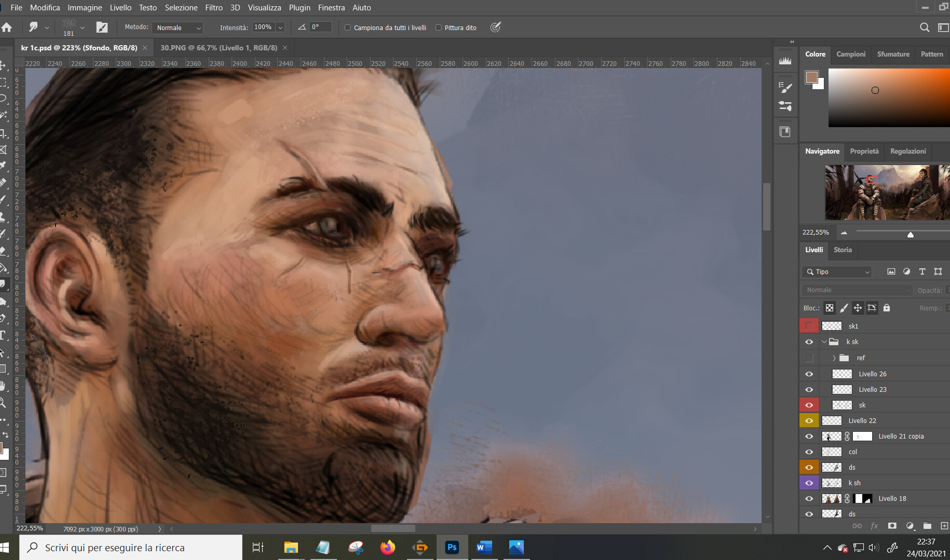Open the Filtro menu
The width and height of the screenshot is (950, 560).
213,7
